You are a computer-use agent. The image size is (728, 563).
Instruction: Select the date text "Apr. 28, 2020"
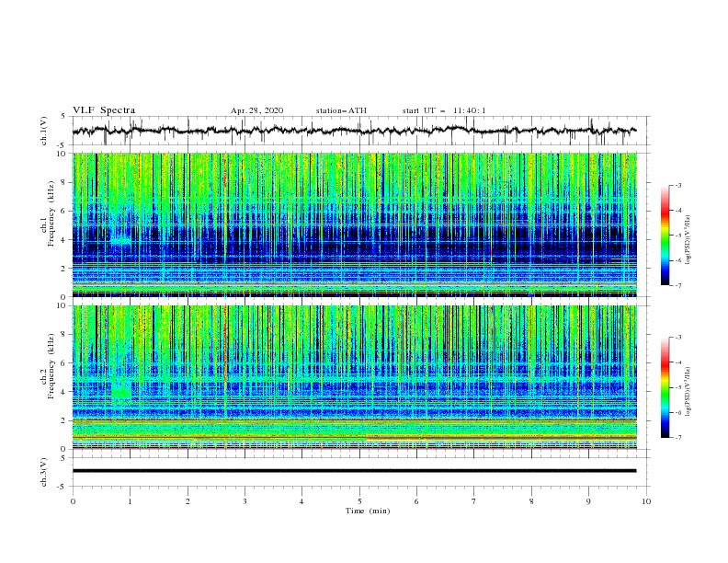pos(256,110)
